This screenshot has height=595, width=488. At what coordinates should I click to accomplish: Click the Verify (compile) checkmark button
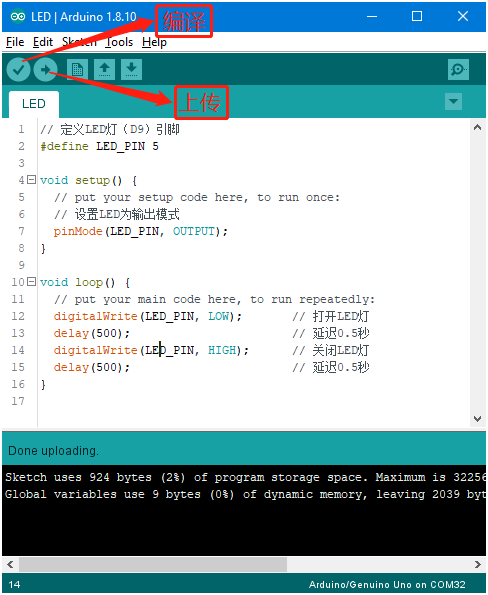pyautogui.click(x=18, y=69)
